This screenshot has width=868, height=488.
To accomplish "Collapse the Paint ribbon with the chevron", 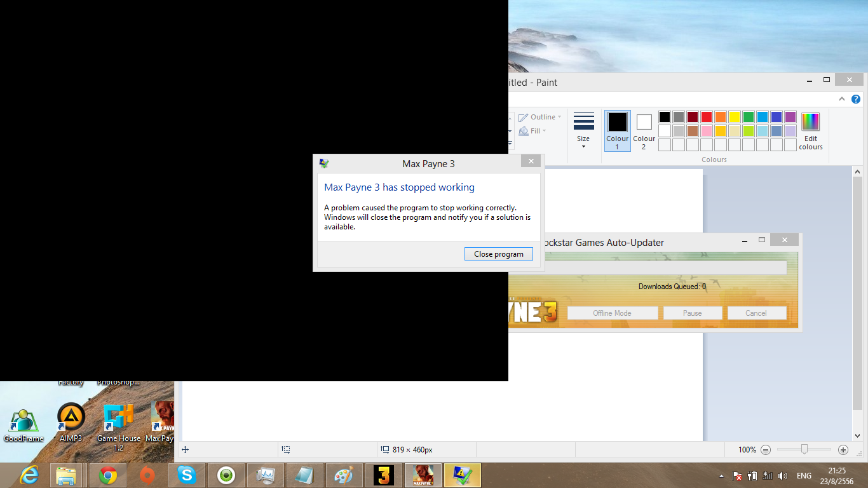I will (842, 99).
